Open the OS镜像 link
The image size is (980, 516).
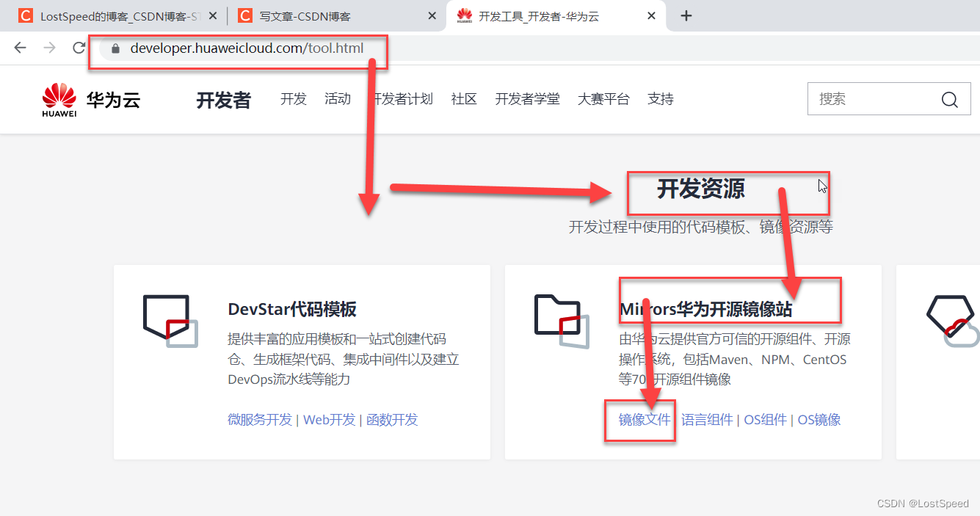point(819,419)
